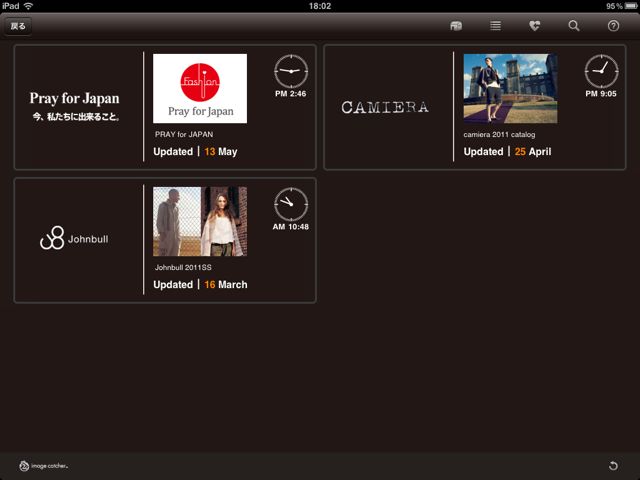Open the Johnbull brand logo
Viewport: 640px width, 480px height.
point(74,238)
